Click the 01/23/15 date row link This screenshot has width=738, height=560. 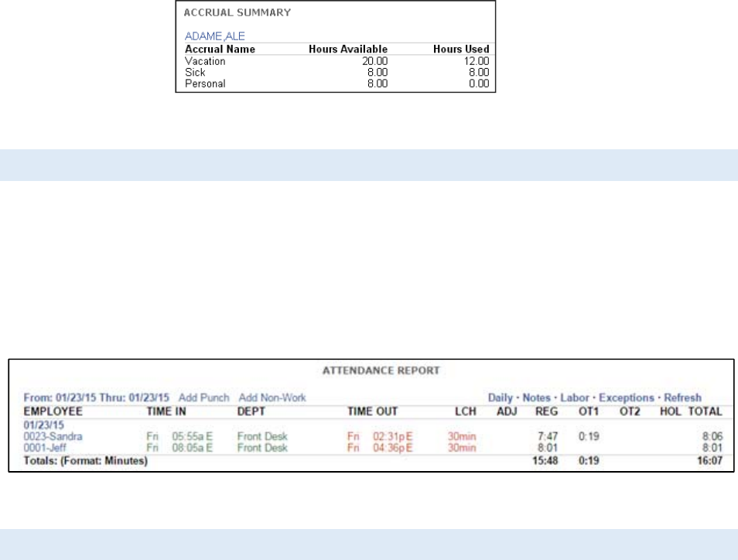44,425
